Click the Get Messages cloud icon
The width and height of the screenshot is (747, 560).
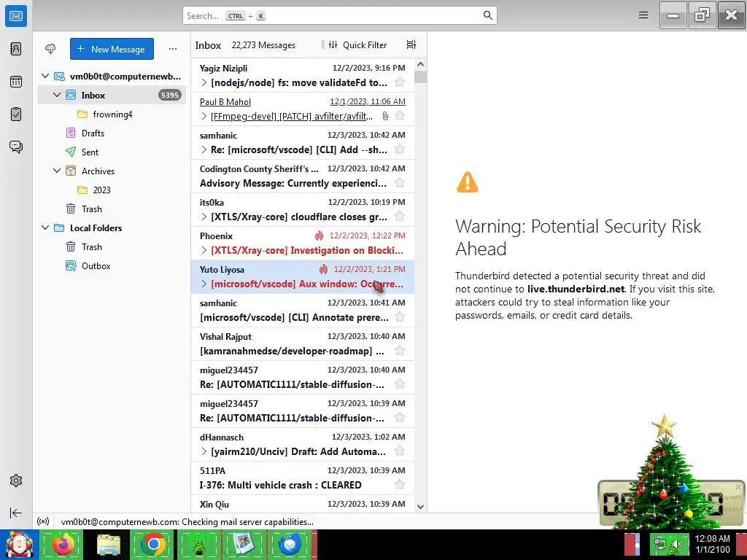pos(50,49)
